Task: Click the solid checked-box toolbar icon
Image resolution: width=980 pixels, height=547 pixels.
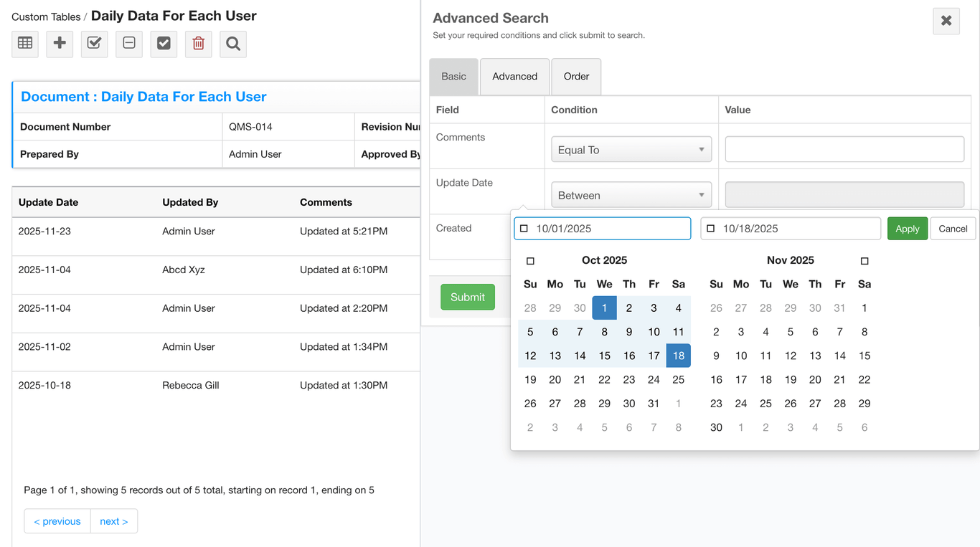Action: click(164, 44)
